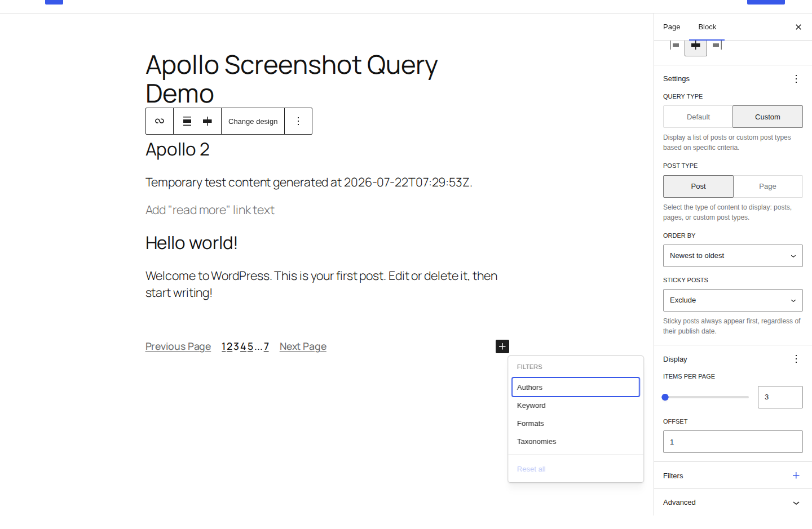Click the Items Per Page number field
This screenshot has height=529, width=812.
tap(780, 397)
